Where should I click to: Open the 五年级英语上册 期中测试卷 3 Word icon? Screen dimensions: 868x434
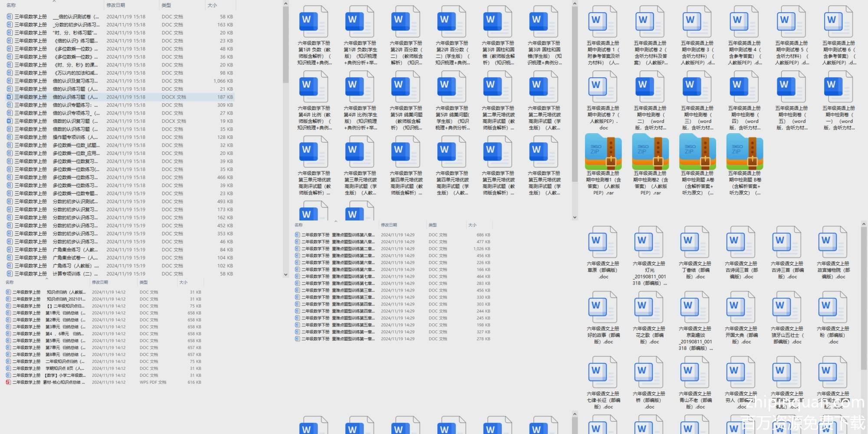(697, 22)
